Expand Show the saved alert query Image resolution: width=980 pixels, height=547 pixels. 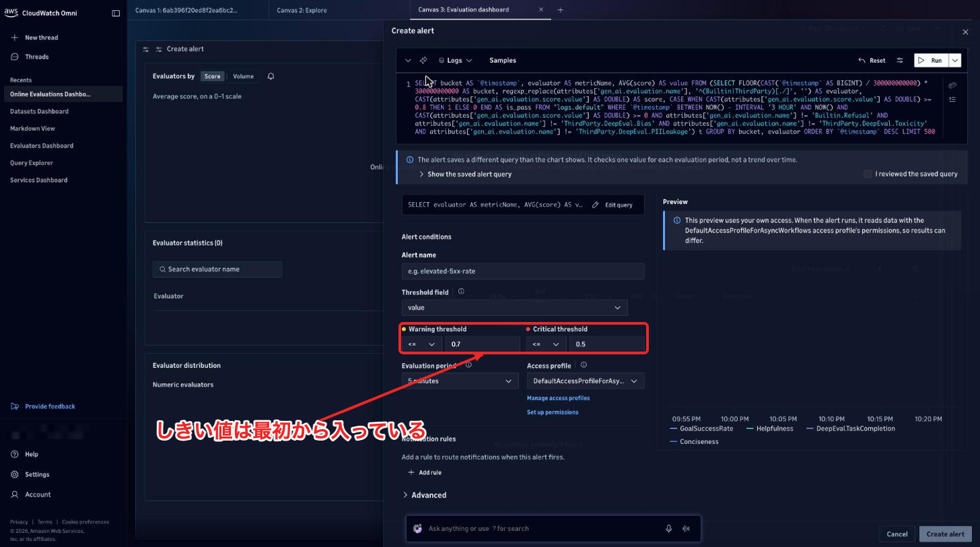(x=465, y=174)
